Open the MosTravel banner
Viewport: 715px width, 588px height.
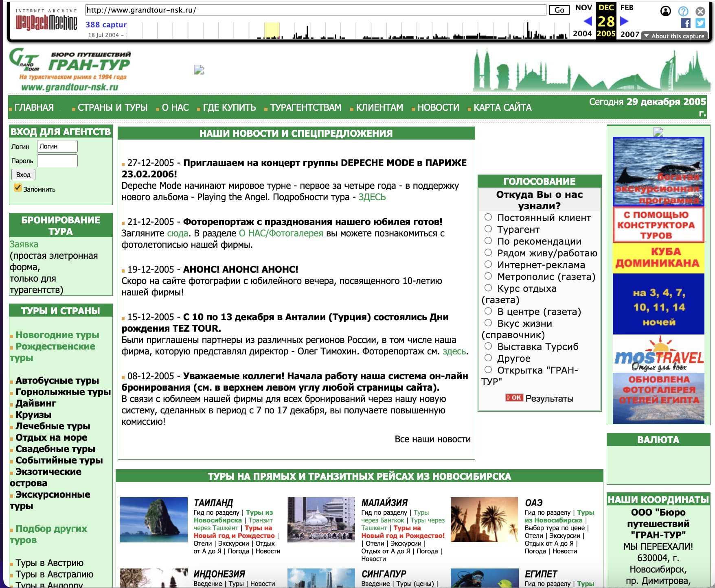click(658, 354)
